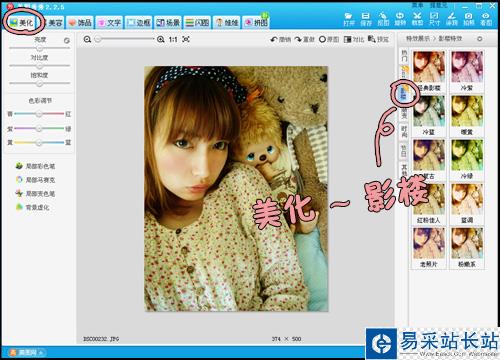The height and width of the screenshot is (360, 500).
Task: Open the 节日 effects category
Action: (404, 151)
